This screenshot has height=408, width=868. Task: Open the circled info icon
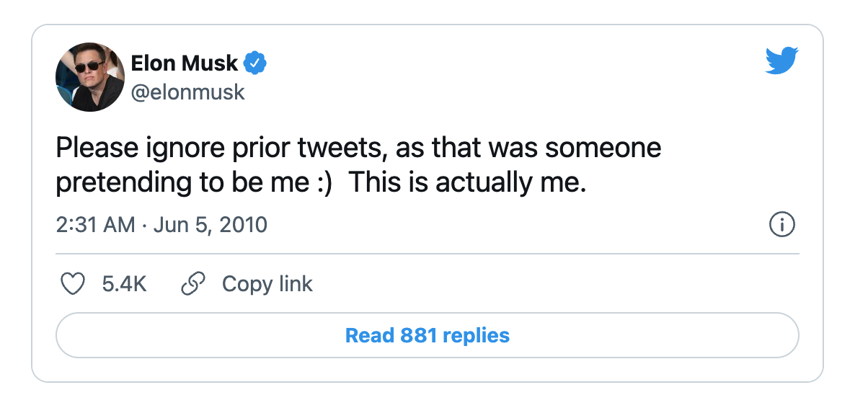782,226
